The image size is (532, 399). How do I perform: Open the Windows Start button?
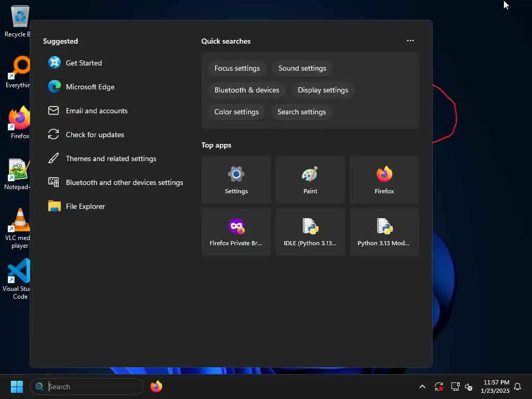click(x=17, y=387)
